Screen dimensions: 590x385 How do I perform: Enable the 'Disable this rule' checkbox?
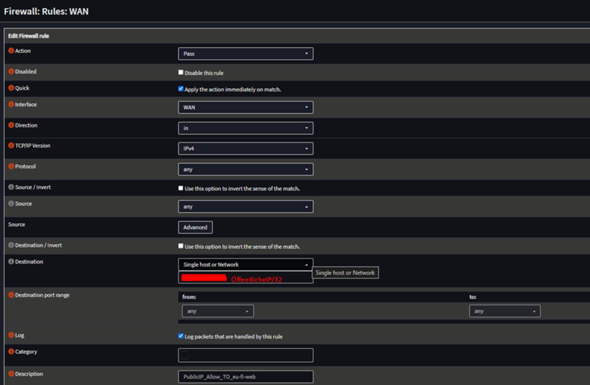click(x=181, y=72)
